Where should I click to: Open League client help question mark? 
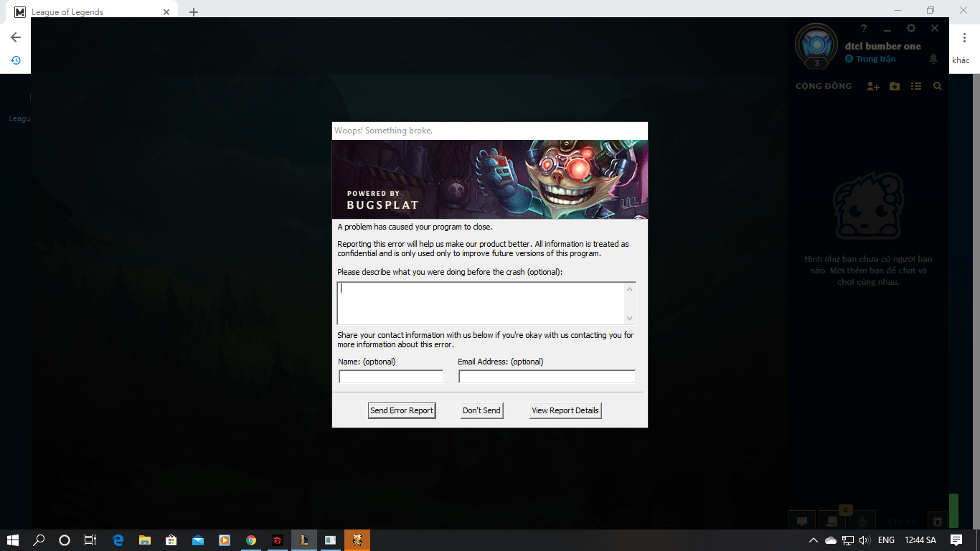click(864, 29)
